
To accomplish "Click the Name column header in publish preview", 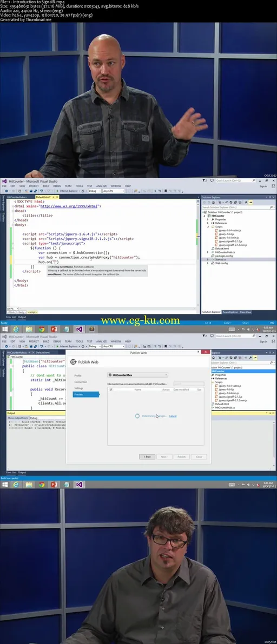I will [138, 390].
